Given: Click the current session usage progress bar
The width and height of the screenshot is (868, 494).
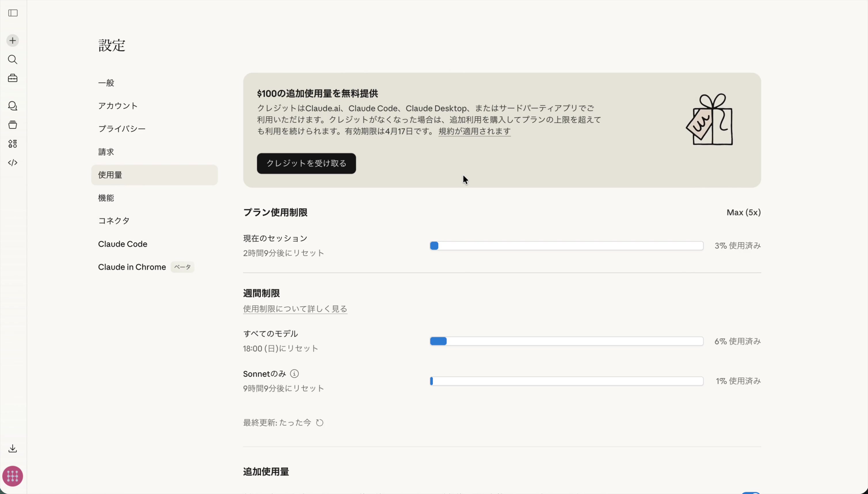Looking at the screenshot, I should click(x=566, y=246).
